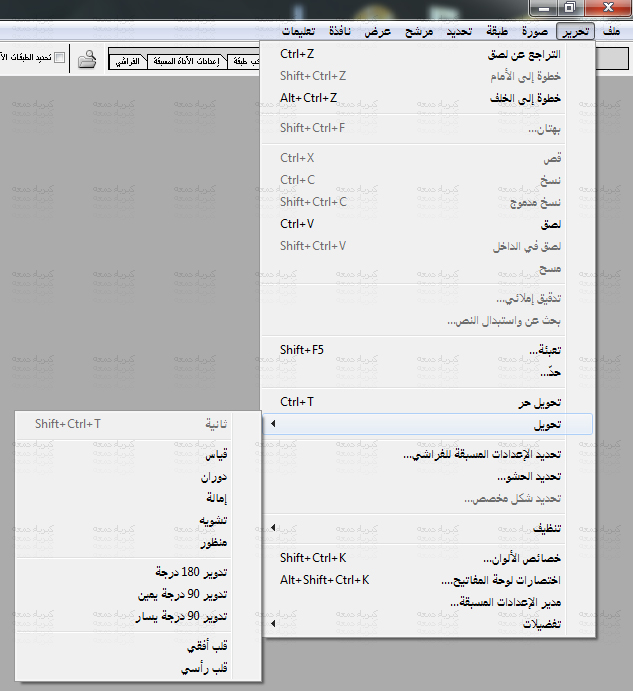Open the مرشح menu
This screenshot has width=633, height=691.
(418, 31)
